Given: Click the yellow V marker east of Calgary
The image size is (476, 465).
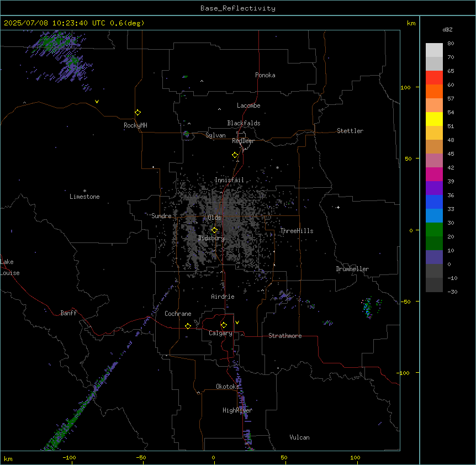Looking at the screenshot, I should [237, 323].
